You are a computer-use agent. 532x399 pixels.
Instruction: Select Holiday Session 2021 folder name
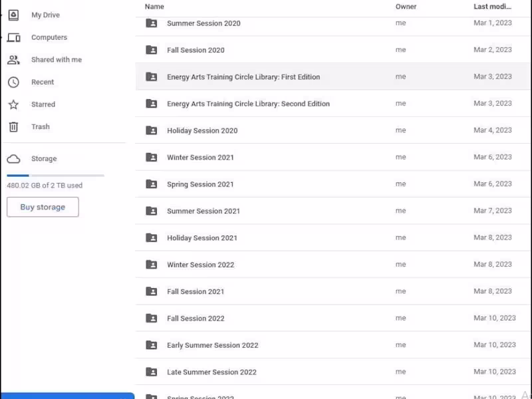click(202, 237)
